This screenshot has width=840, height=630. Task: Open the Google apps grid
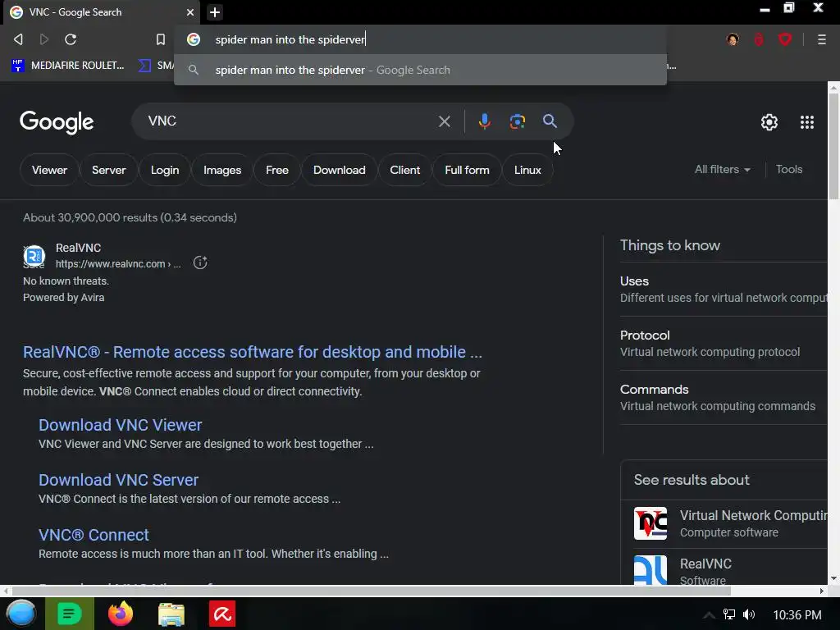(x=807, y=122)
